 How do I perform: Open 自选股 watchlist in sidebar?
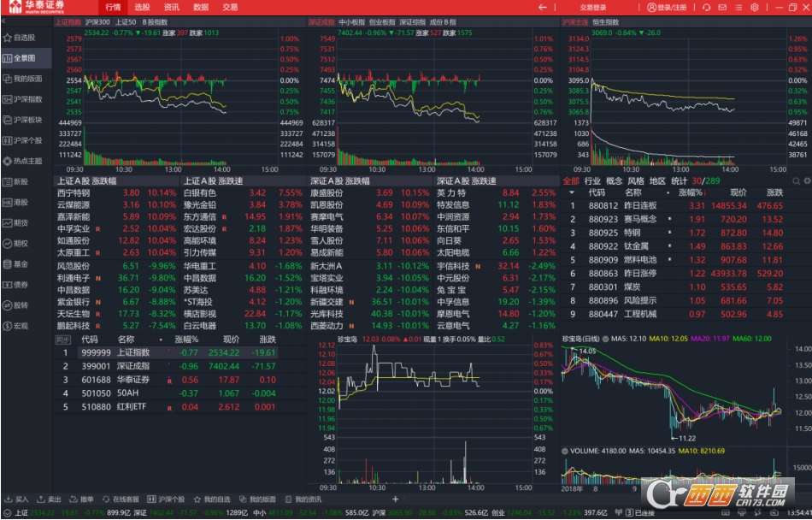pyautogui.click(x=20, y=38)
